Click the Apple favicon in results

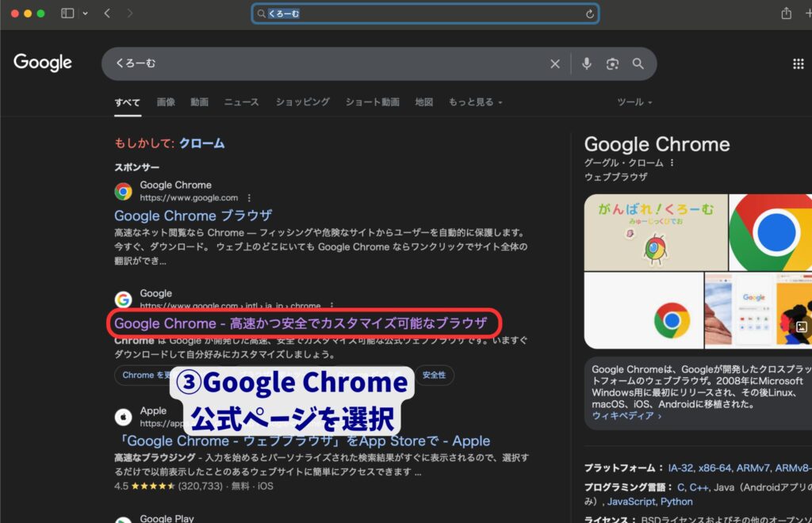(x=123, y=417)
